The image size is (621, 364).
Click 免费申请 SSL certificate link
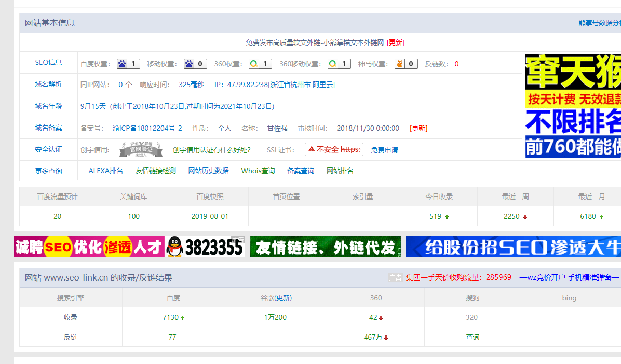[x=385, y=150]
